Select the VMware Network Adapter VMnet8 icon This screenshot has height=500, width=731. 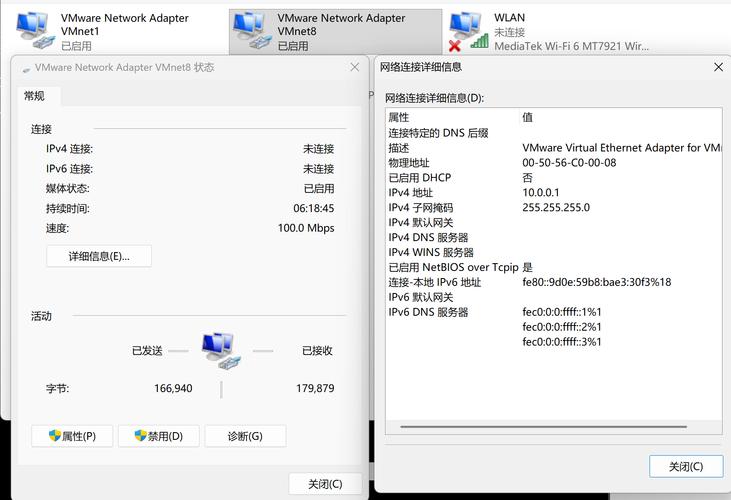coord(251,30)
